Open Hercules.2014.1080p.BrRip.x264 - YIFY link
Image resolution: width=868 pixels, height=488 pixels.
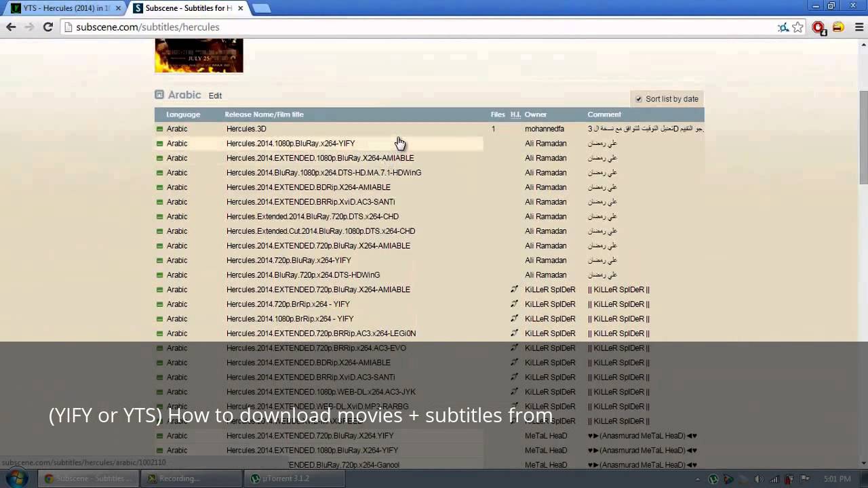pos(290,319)
